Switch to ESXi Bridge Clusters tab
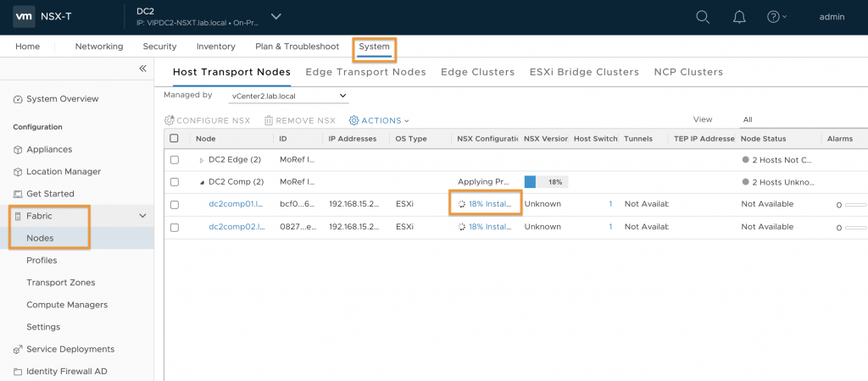 584,72
